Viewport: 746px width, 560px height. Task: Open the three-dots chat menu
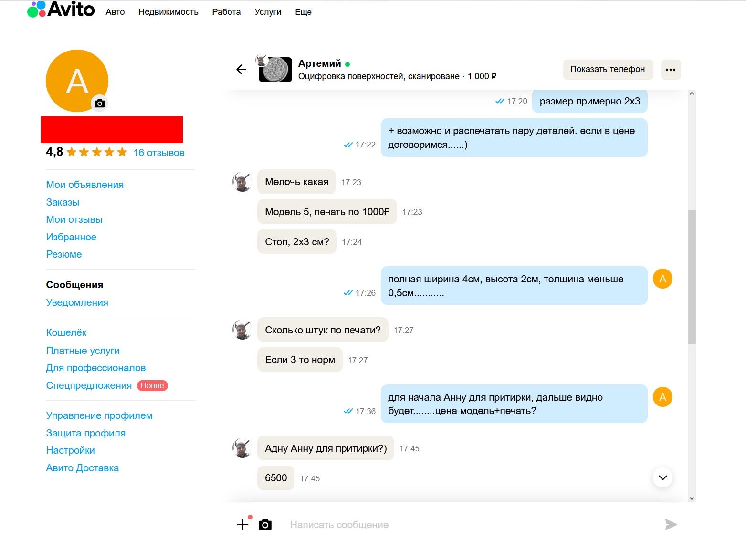click(671, 70)
